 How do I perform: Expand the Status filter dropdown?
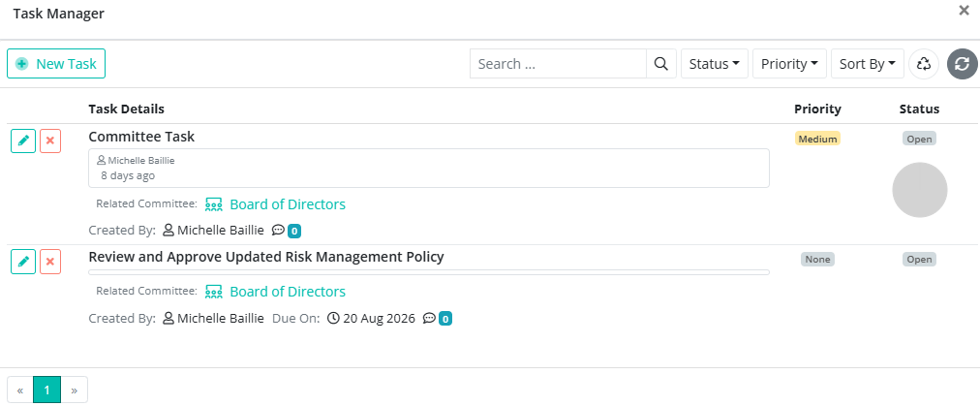[715, 64]
